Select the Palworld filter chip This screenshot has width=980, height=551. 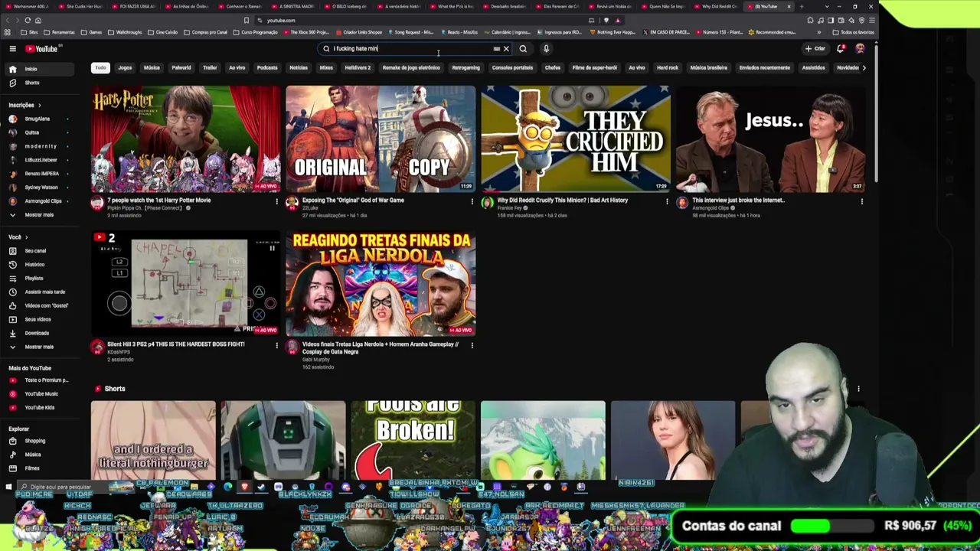(181, 68)
